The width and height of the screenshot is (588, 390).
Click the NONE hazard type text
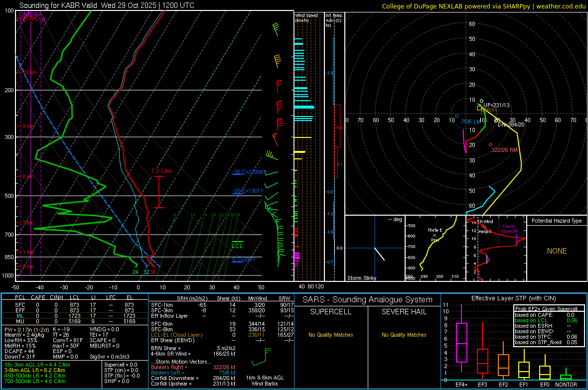(557, 251)
